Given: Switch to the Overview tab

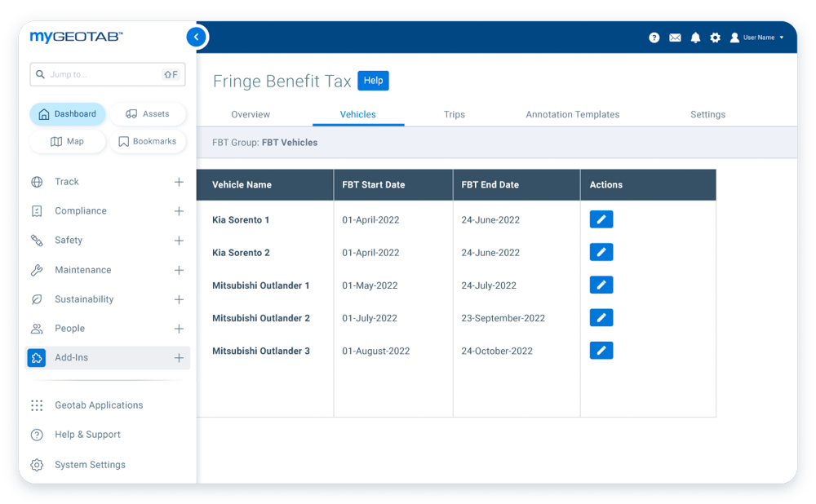Looking at the screenshot, I should [x=251, y=114].
